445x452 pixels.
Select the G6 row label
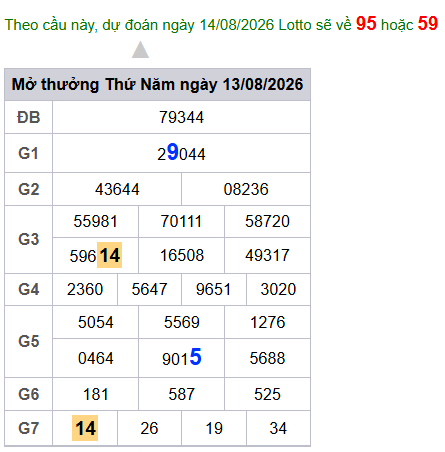(29, 394)
